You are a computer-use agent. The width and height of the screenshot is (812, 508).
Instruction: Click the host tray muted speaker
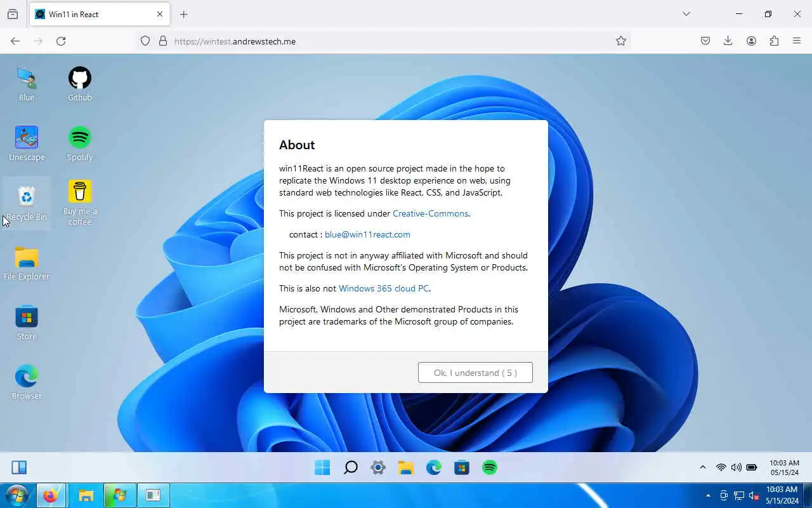[x=754, y=495]
